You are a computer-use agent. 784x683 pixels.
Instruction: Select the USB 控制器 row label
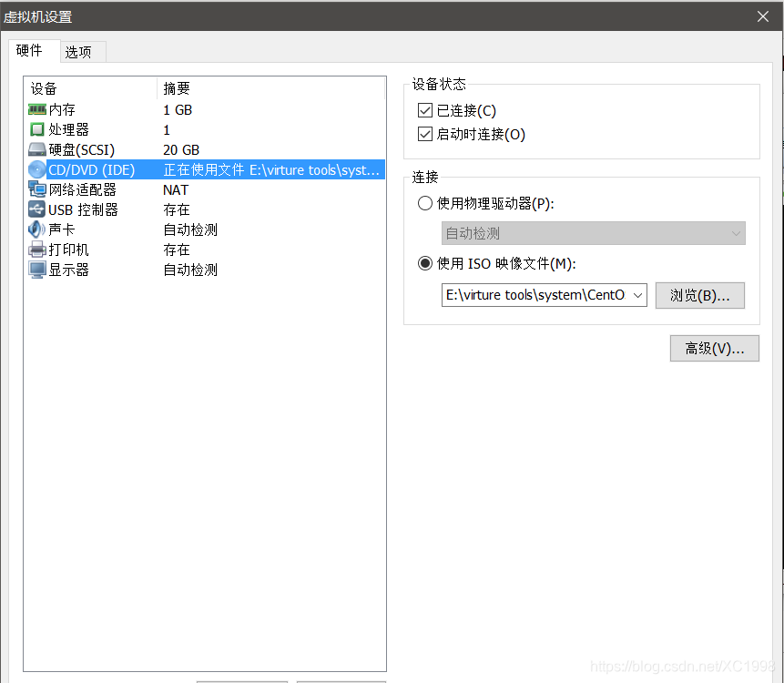pyautogui.click(x=83, y=209)
